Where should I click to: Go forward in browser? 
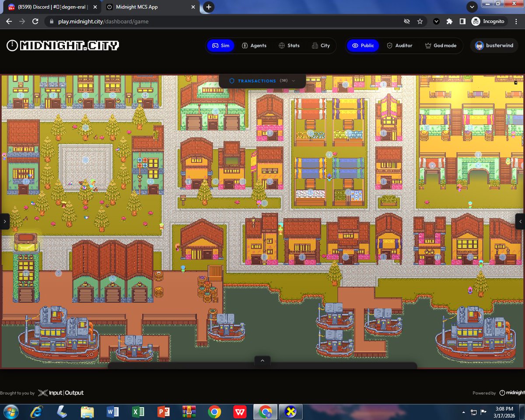point(22,21)
